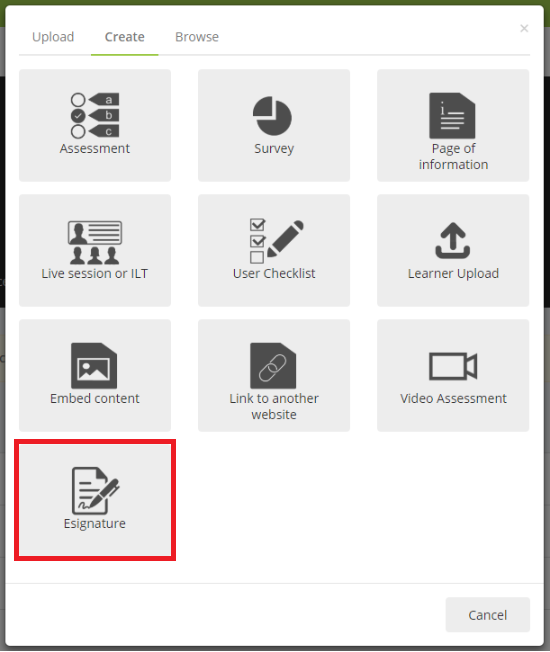Screen dimensions: 550x652
Task: Choose the Embed content image icon
Action: pyautogui.click(x=94, y=366)
